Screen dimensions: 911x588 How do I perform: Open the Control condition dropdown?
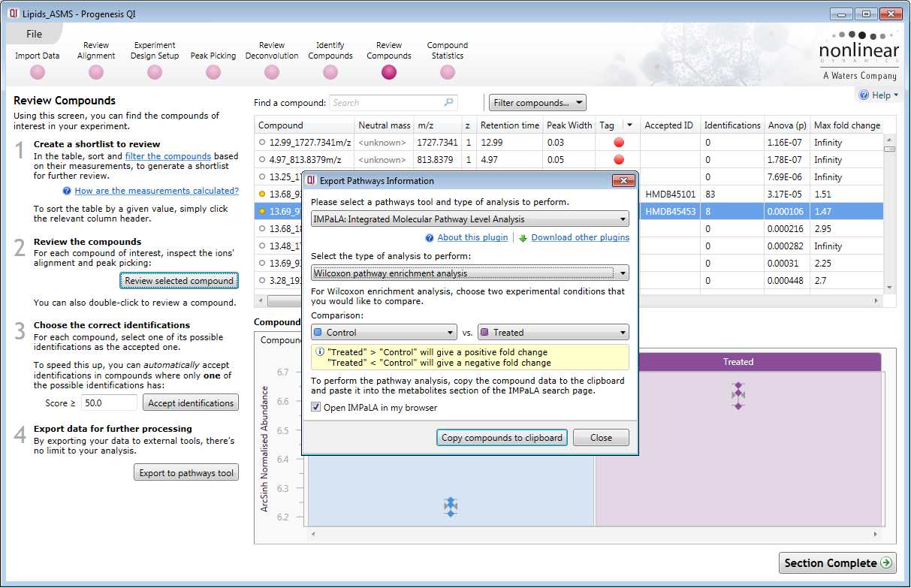tap(384, 332)
